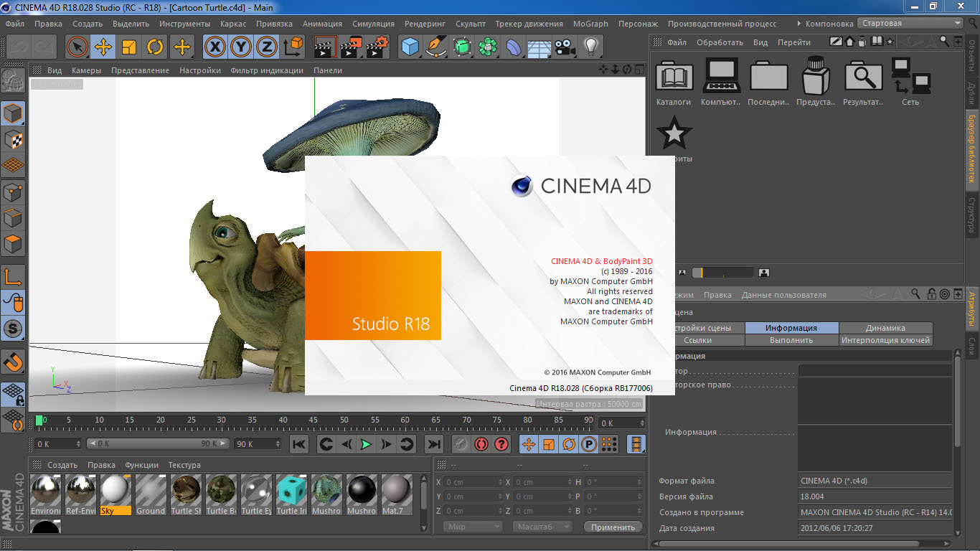Toggle rotation keyframe recording
This screenshot has height=551, width=980.
click(x=569, y=444)
